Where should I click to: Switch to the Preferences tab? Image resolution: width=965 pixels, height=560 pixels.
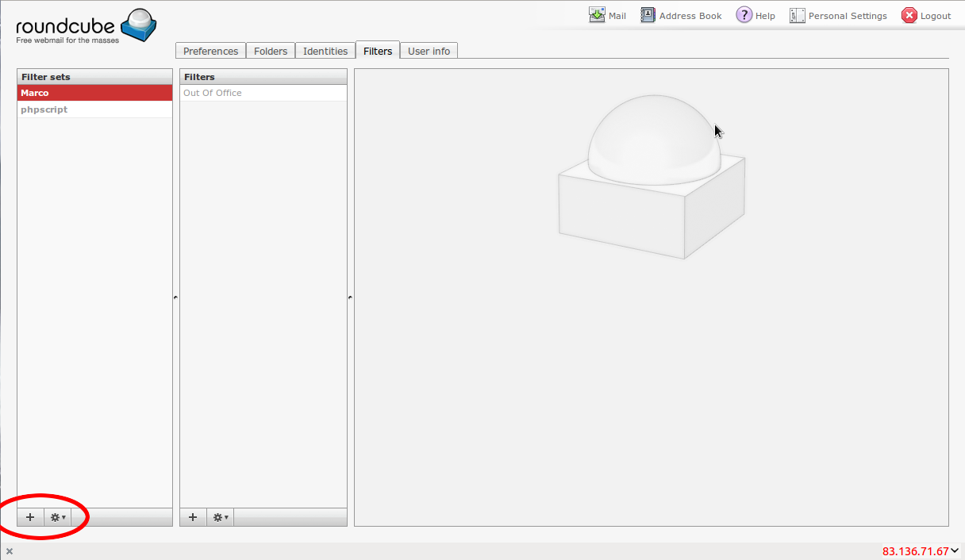click(x=210, y=51)
